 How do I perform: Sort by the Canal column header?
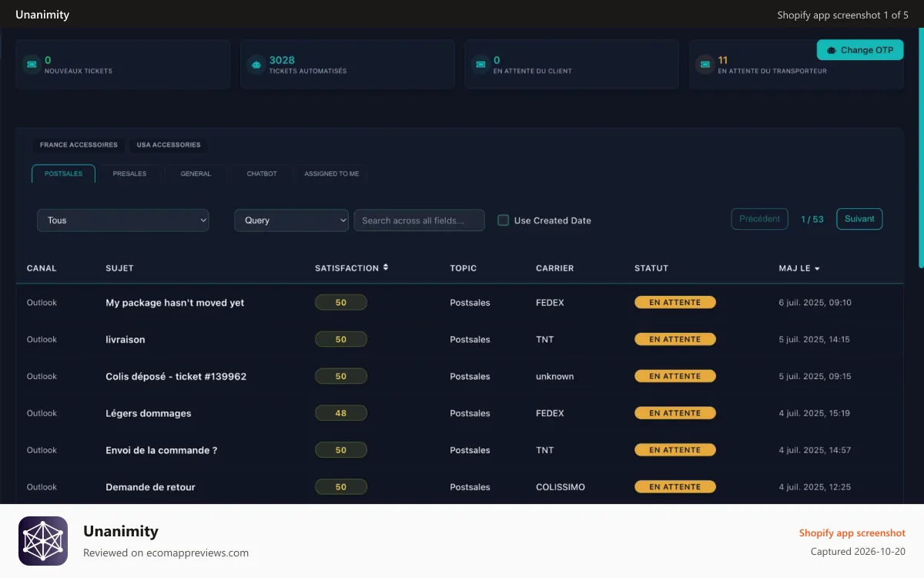[x=42, y=268]
